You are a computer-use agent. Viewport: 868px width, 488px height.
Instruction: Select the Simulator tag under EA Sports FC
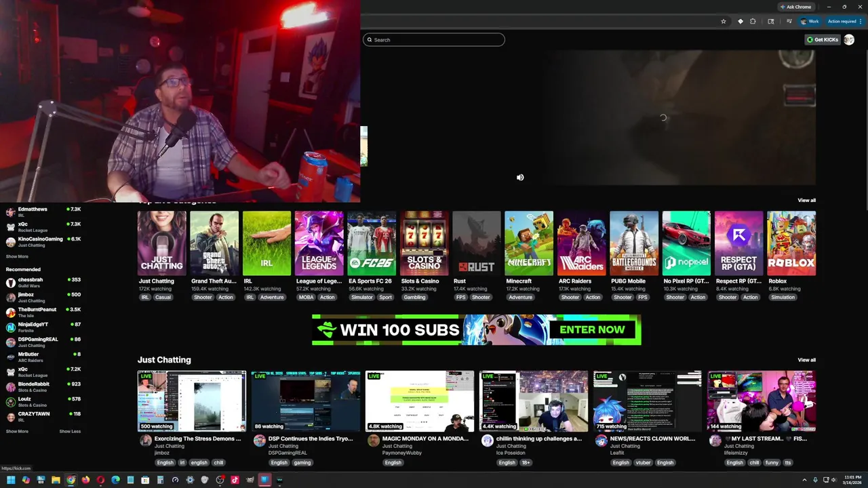point(361,297)
